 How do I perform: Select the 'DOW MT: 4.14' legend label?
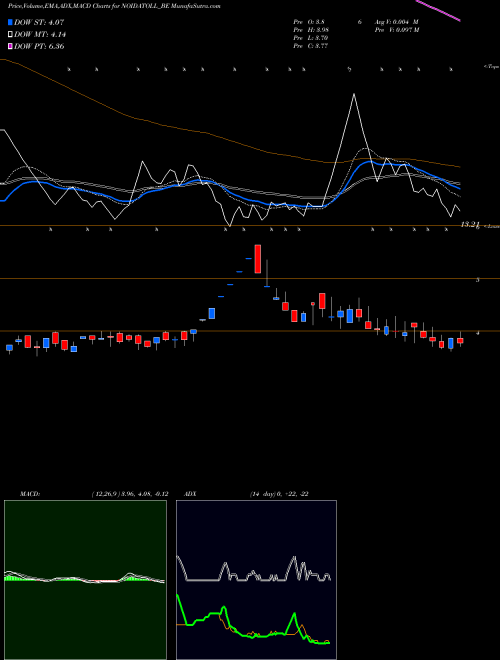(x=40, y=35)
